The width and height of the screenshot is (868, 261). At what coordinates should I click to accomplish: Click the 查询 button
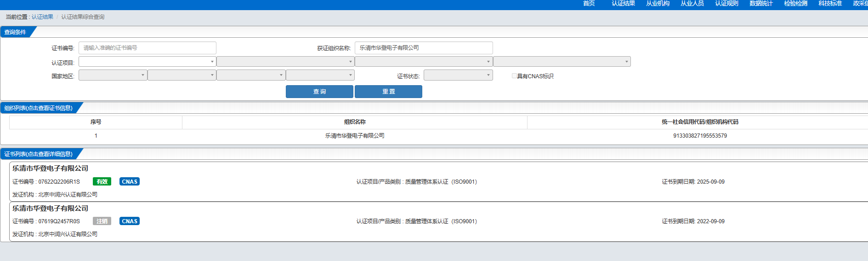click(x=319, y=92)
